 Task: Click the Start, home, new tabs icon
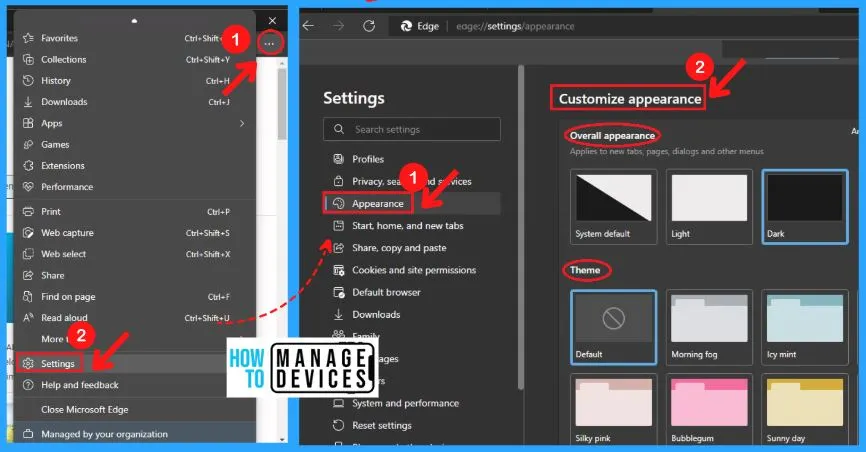click(339, 225)
